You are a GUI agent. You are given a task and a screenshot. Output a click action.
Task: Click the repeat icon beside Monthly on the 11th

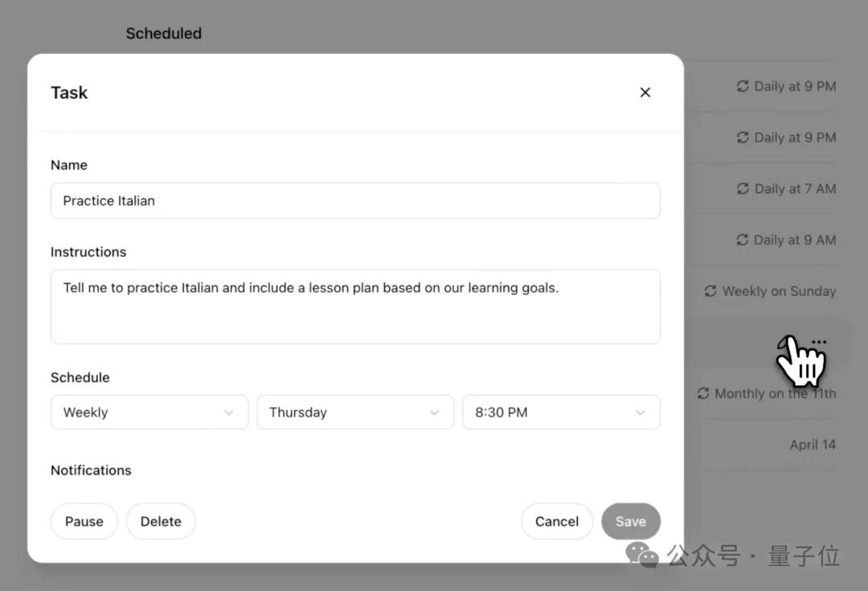pos(703,393)
